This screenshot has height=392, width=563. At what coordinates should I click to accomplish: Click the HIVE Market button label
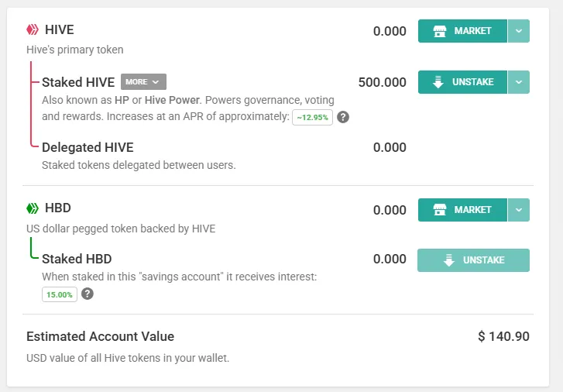point(472,31)
